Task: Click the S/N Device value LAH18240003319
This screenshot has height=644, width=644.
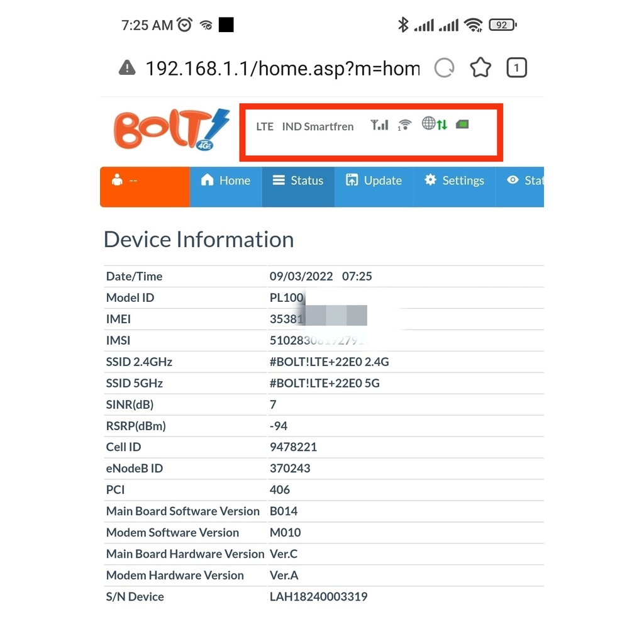Action: (x=318, y=597)
